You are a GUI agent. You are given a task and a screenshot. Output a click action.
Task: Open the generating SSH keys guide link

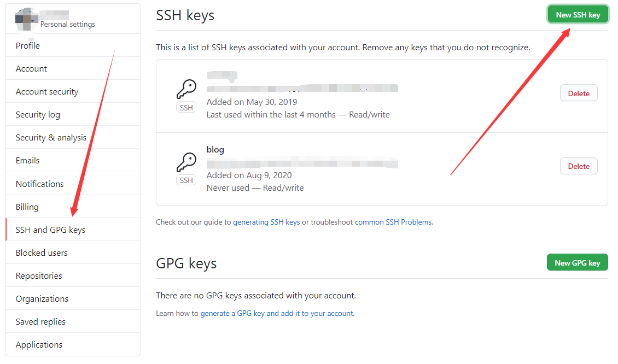tap(266, 222)
